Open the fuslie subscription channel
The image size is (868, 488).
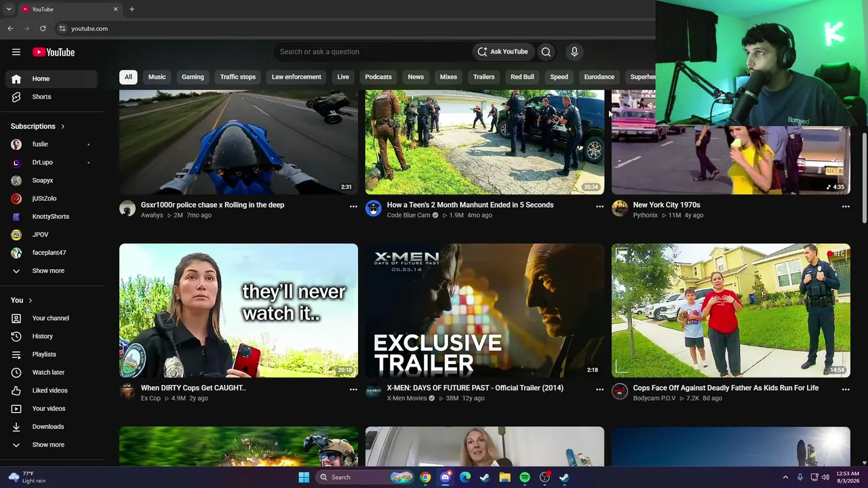pyautogui.click(x=52, y=144)
